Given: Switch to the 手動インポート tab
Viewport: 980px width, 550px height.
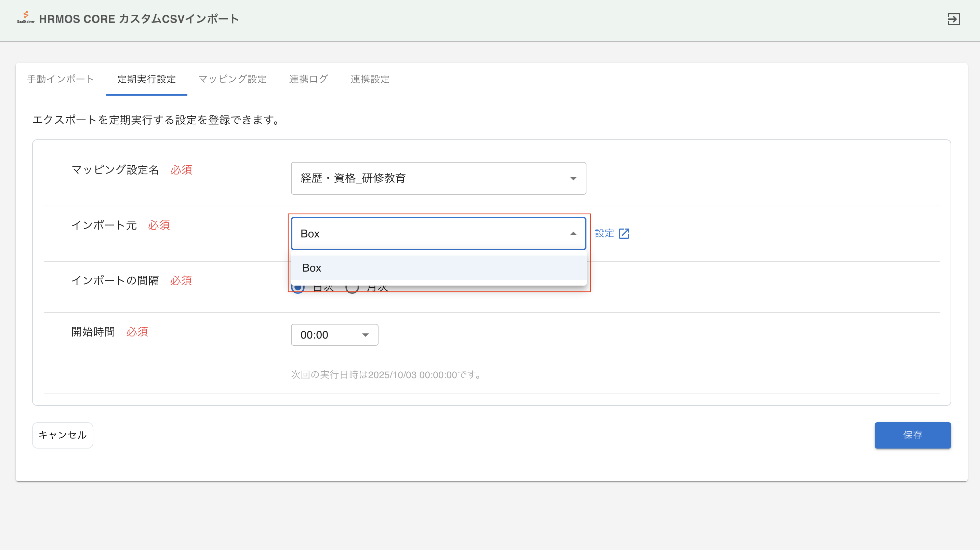Looking at the screenshot, I should [x=61, y=79].
